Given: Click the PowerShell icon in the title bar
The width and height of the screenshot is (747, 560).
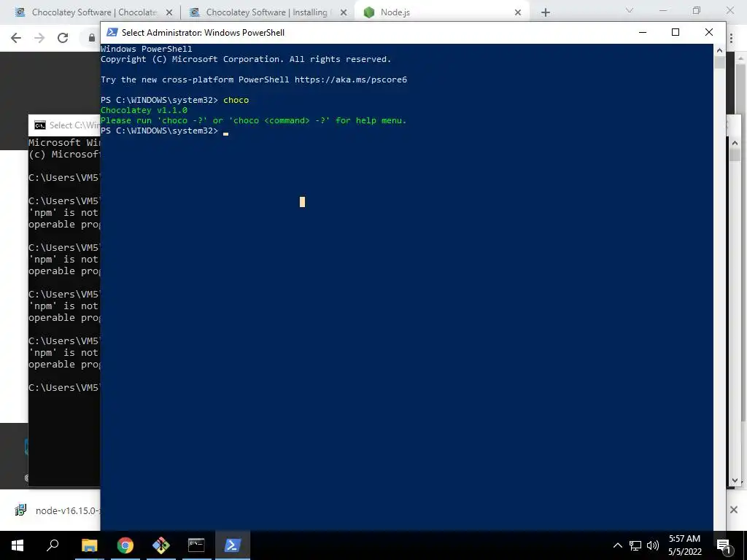Looking at the screenshot, I should [x=112, y=32].
